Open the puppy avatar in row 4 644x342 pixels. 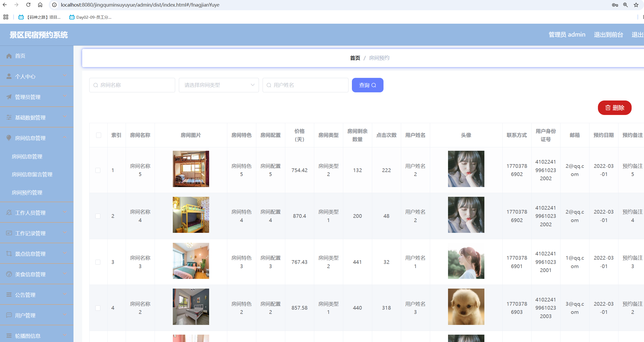[466, 307]
